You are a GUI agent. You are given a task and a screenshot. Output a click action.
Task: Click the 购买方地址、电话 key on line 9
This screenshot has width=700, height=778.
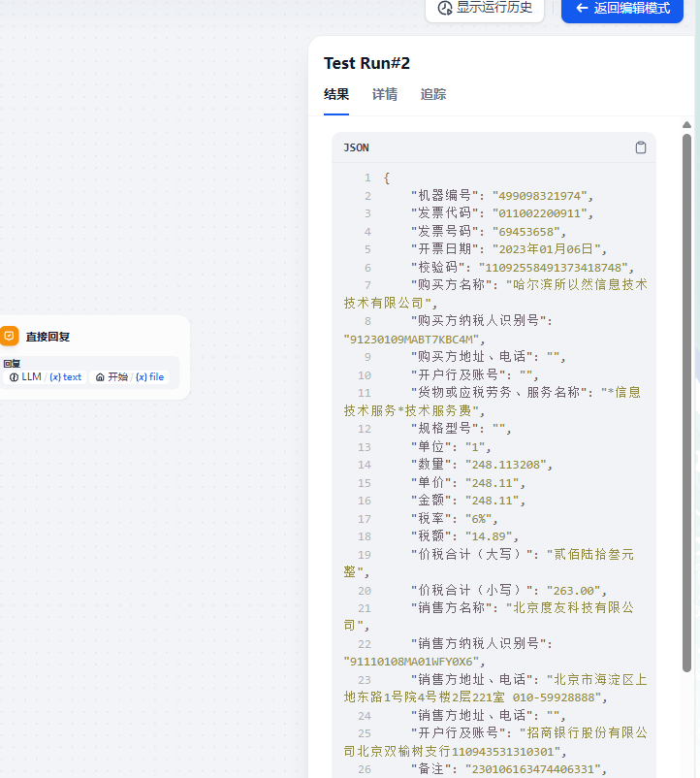pos(471,357)
